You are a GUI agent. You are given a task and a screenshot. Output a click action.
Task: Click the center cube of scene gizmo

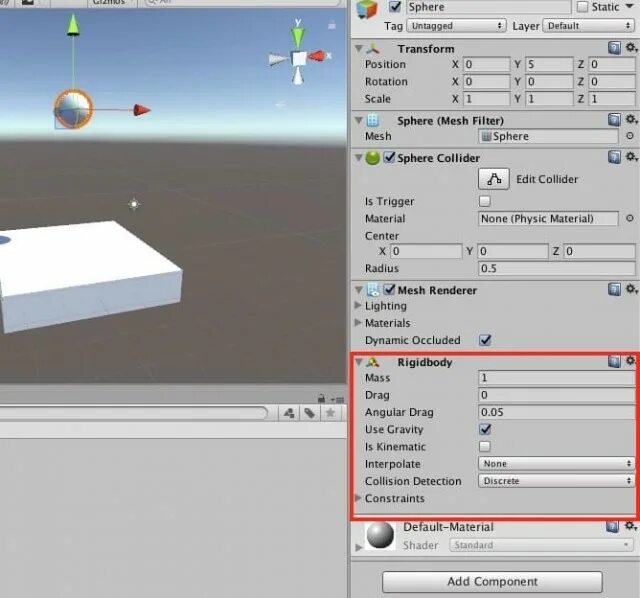tap(299, 58)
